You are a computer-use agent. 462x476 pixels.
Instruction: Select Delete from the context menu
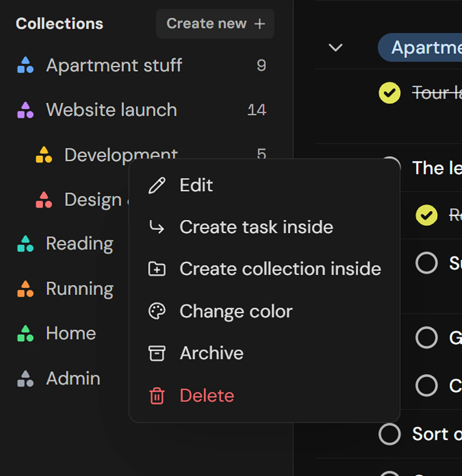pyautogui.click(x=265, y=396)
